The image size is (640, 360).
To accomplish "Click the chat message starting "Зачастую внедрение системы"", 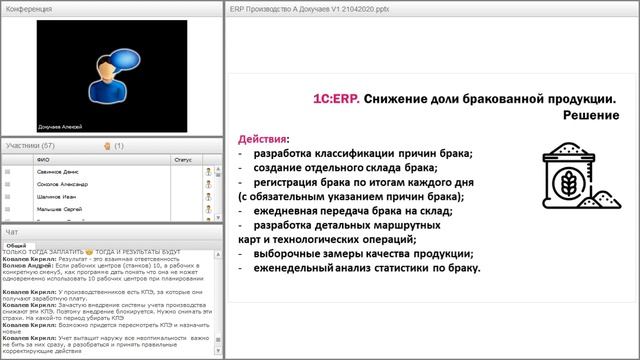I will pos(107,311).
